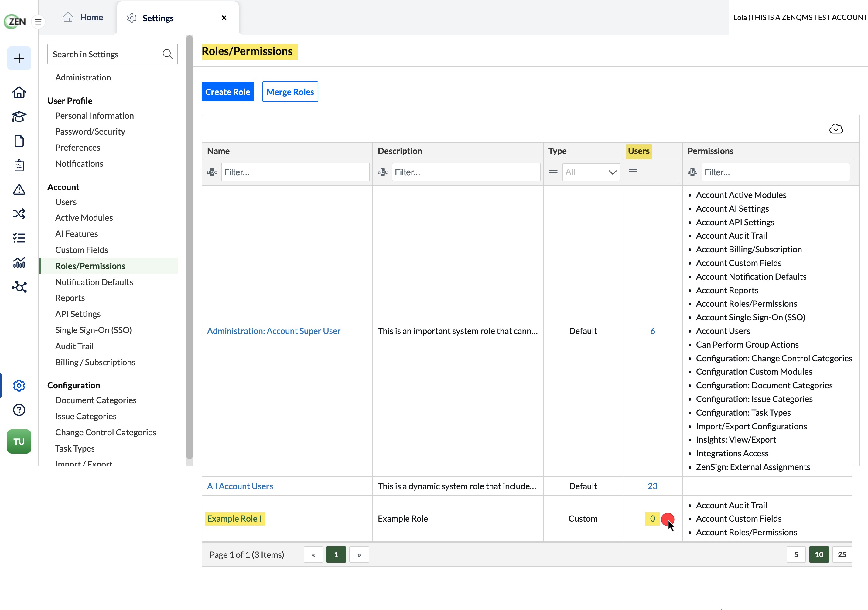868x610 pixels.
Task: Open Administration in settings menu
Action: pos(83,77)
